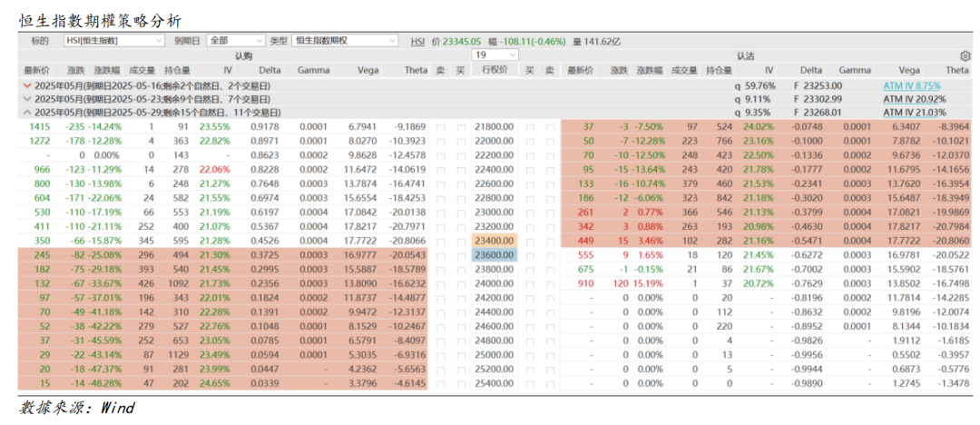This screenshot has width=980, height=425.
Task: Tick the call 卖 checkbox for strike 21800.00
Action: tap(440, 127)
